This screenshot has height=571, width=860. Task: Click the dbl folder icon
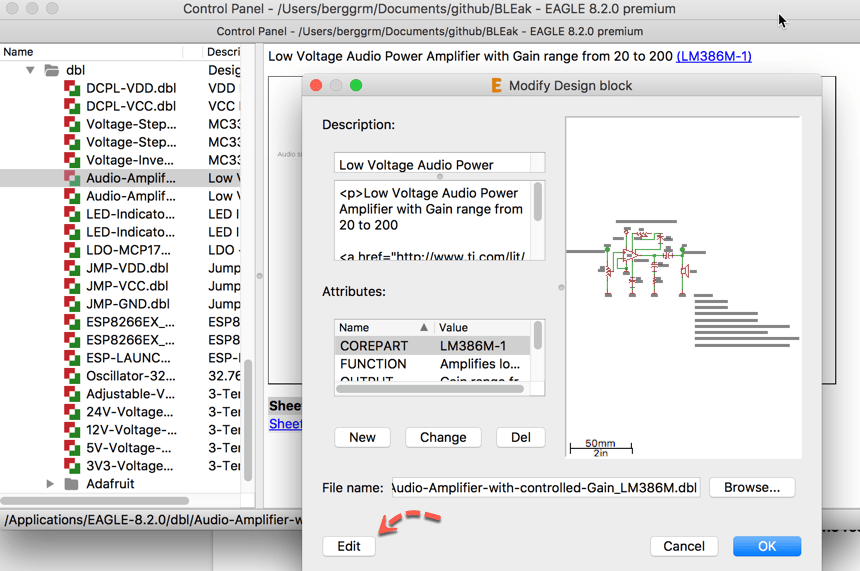(52, 70)
